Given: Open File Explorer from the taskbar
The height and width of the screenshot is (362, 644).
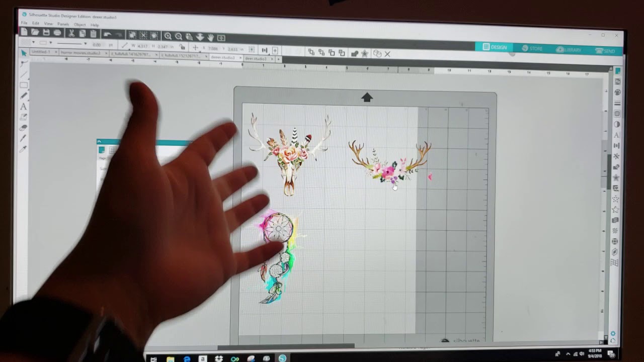Looking at the screenshot, I should (x=170, y=359).
